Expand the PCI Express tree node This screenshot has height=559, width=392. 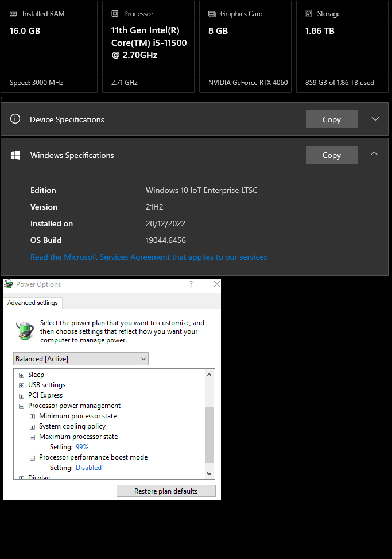(x=21, y=396)
